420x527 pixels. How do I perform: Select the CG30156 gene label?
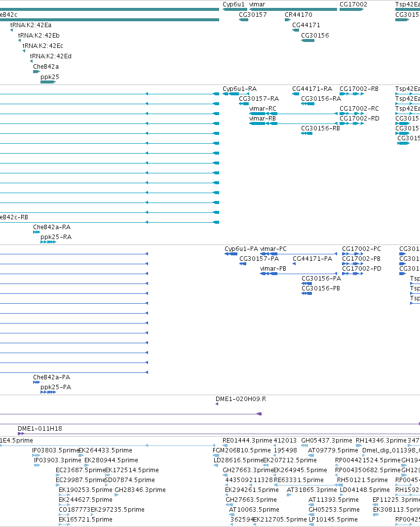(x=315, y=36)
